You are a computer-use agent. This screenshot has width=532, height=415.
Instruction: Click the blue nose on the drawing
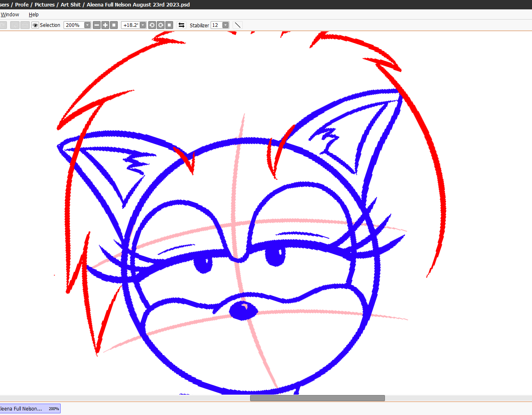coord(243,312)
